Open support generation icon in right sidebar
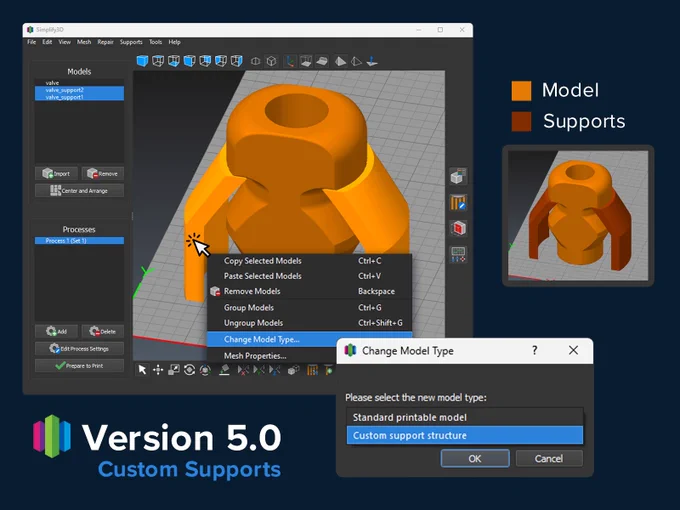The width and height of the screenshot is (680, 510). coord(458,202)
